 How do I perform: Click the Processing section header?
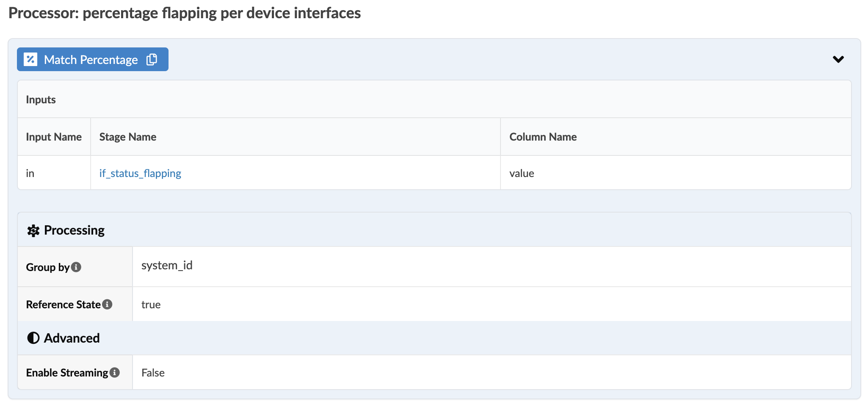[x=74, y=230]
